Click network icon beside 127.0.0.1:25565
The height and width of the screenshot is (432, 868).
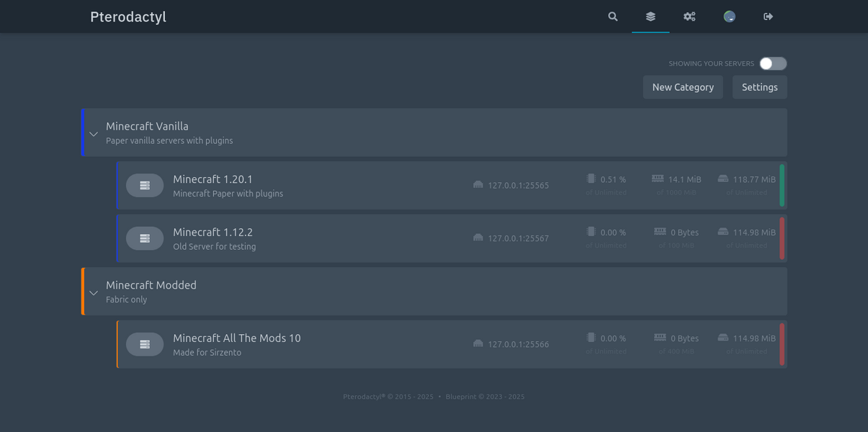(478, 185)
